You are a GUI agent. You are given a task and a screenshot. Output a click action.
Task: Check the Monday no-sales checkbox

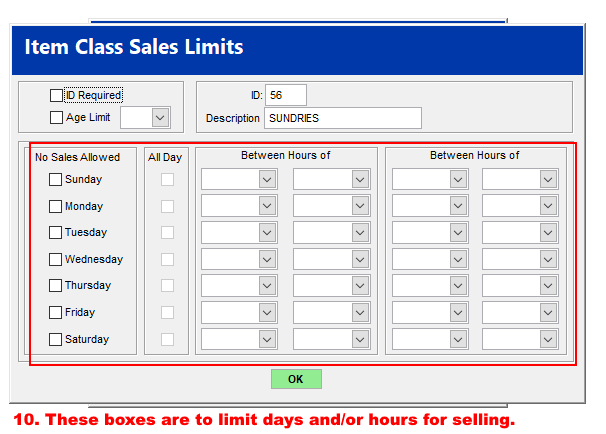point(56,206)
